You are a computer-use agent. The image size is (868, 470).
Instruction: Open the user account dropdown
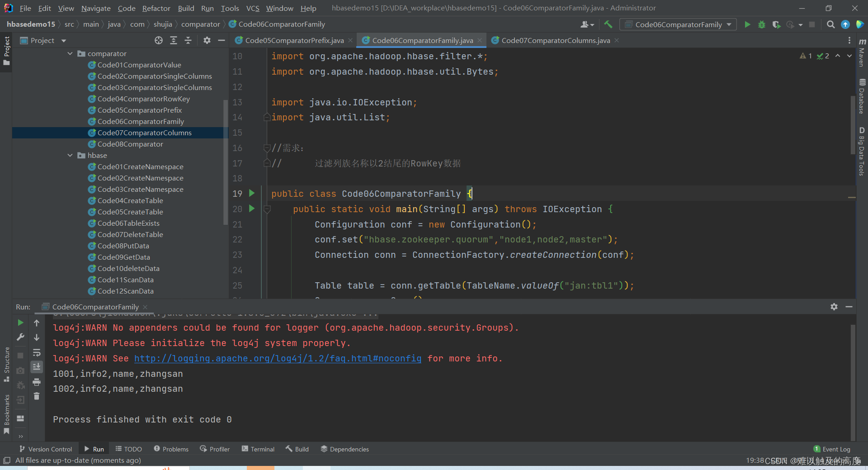(x=587, y=24)
